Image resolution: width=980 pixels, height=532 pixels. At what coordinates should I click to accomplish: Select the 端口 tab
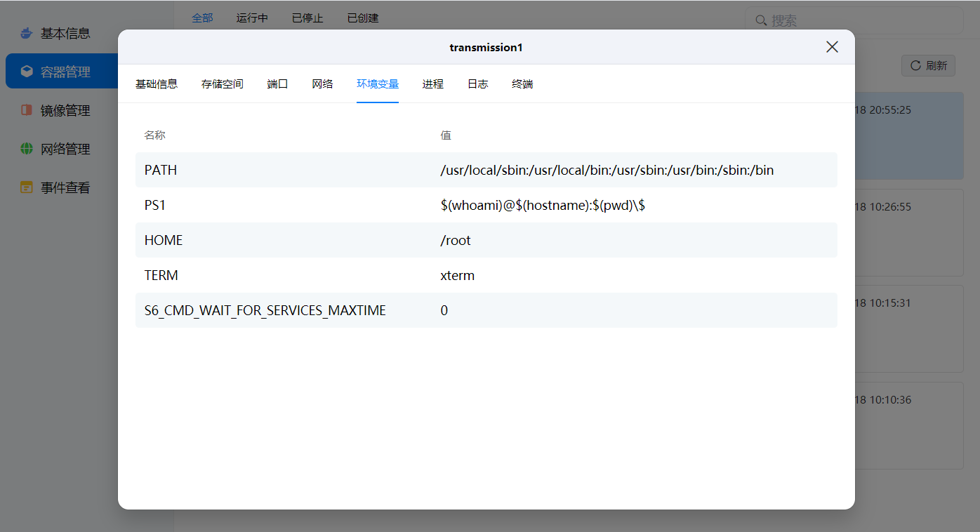tap(278, 84)
